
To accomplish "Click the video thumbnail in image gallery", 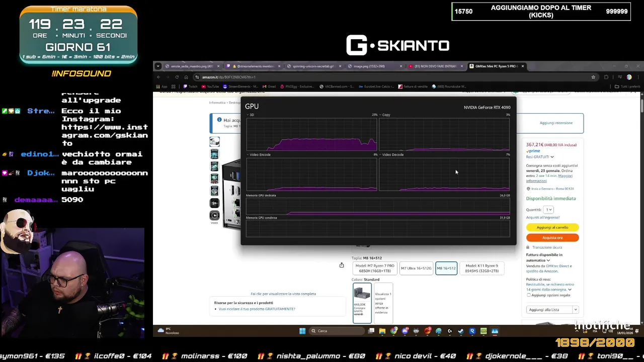I will 214,215.
